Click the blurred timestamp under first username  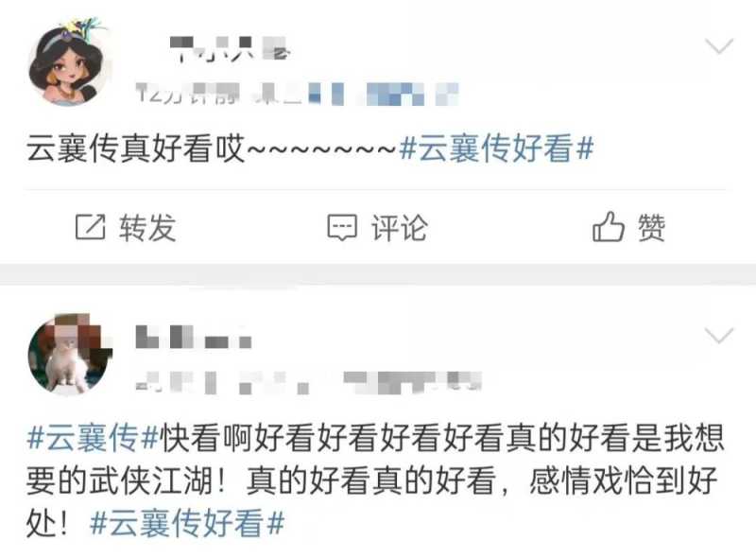coord(188,94)
